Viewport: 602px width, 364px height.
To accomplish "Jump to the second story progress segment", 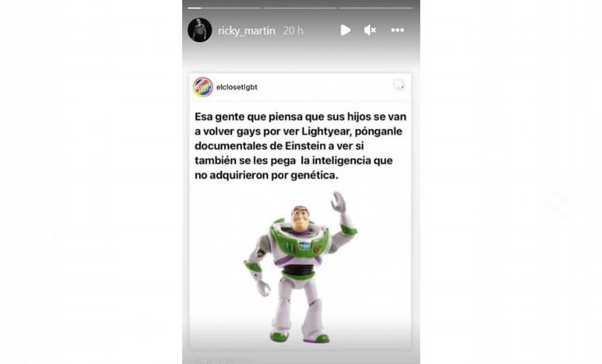I will [x=300, y=8].
